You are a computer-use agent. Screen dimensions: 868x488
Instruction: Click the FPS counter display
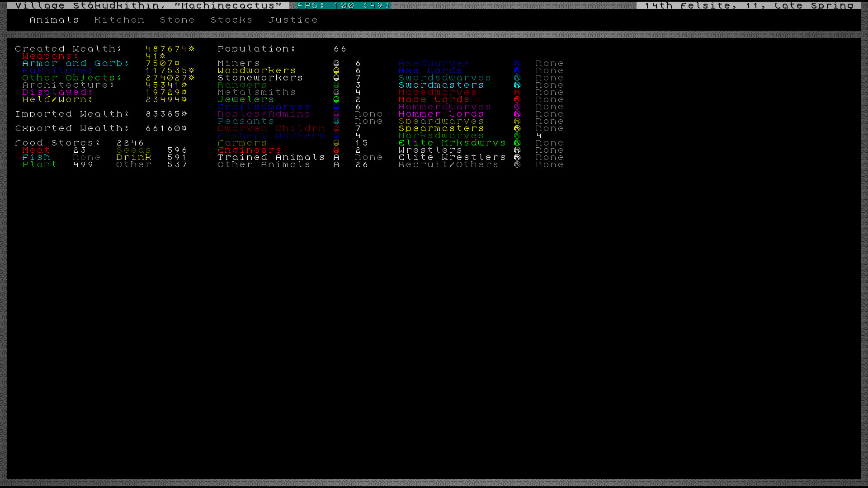[x=344, y=5]
